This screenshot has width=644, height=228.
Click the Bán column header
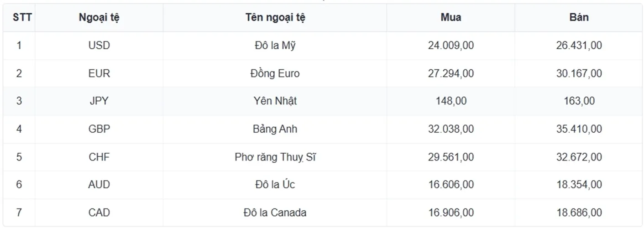[x=579, y=18]
